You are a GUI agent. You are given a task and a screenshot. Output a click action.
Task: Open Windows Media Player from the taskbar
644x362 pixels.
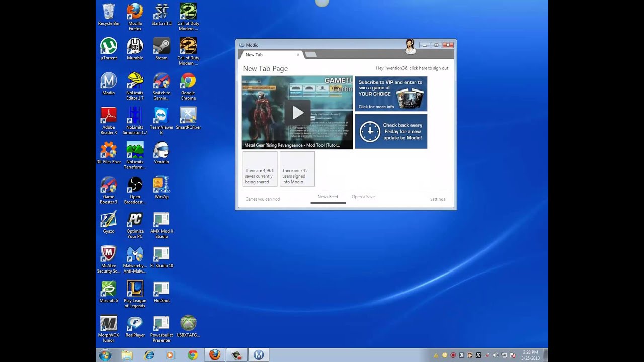[x=170, y=355]
